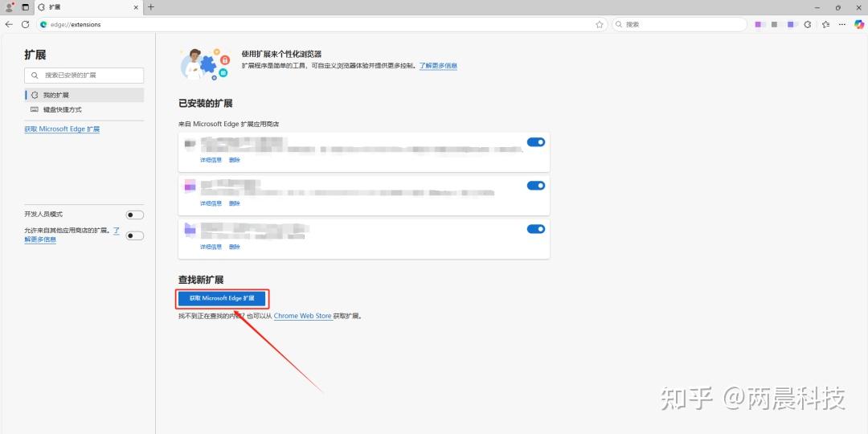This screenshot has width=868, height=434.
Task: Click 删除 for the third extension
Action: (x=235, y=247)
